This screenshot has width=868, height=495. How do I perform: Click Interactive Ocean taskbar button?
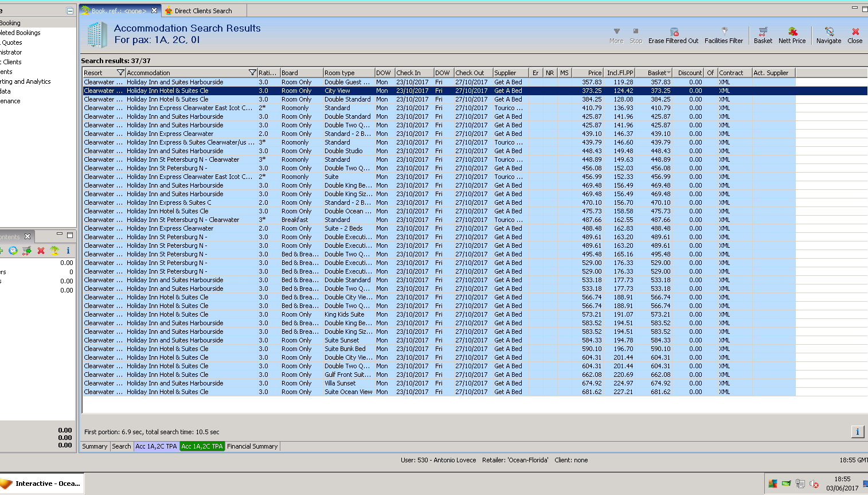[x=42, y=484]
